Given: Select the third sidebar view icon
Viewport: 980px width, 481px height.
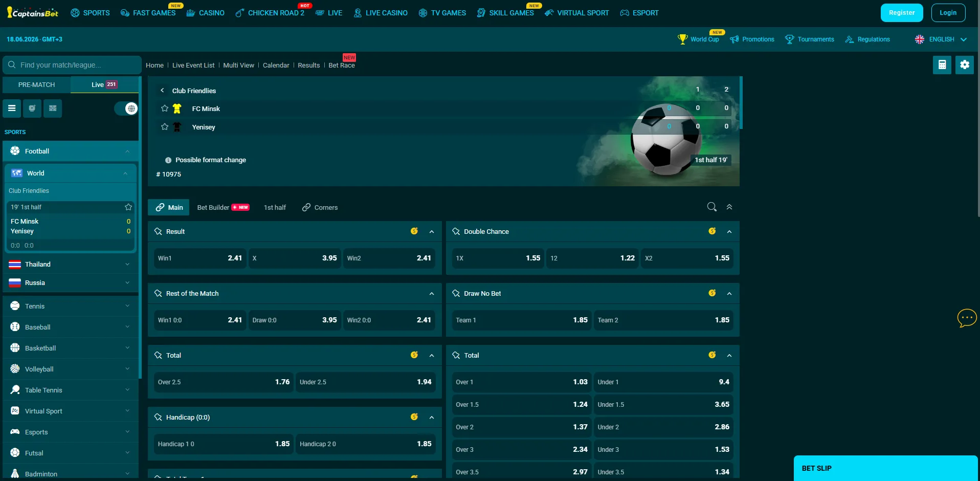Looking at the screenshot, I should coord(53,108).
